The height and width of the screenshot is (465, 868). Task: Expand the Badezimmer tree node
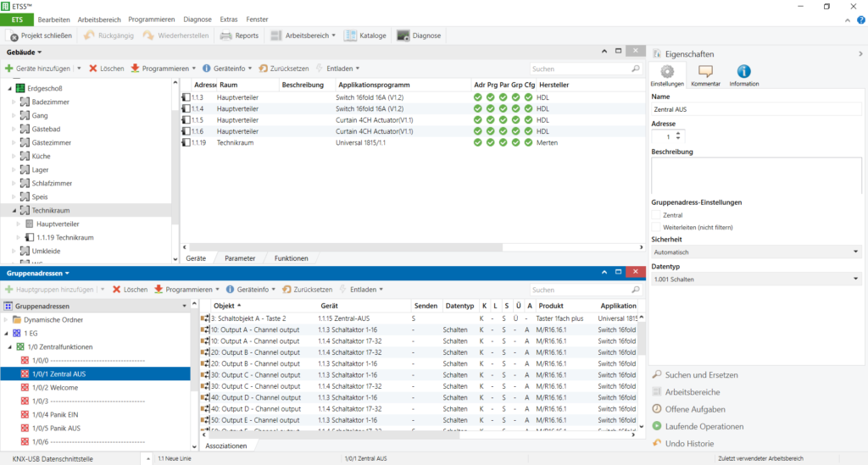(14, 102)
